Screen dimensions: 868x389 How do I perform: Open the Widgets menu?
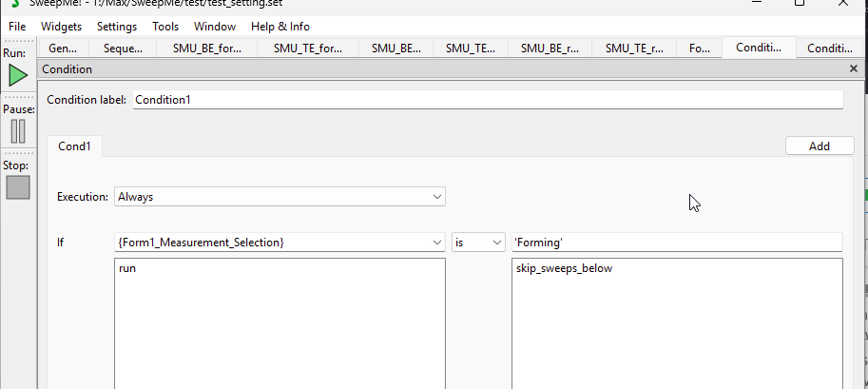tap(61, 27)
